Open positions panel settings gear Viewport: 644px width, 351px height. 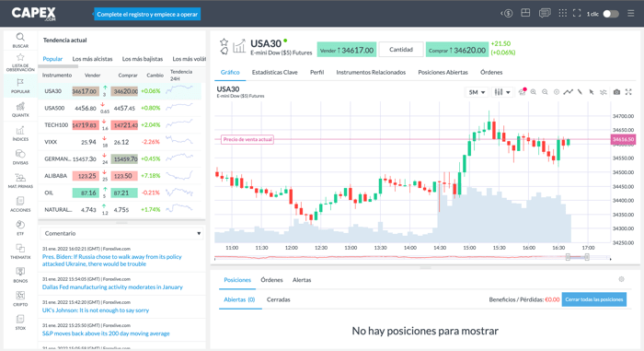tap(621, 279)
